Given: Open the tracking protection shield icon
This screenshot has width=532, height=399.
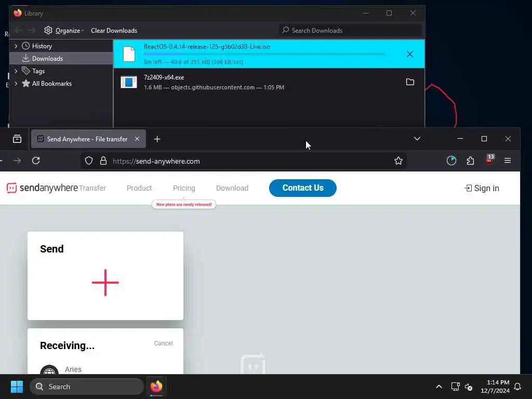Looking at the screenshot, I should point(88,161).
